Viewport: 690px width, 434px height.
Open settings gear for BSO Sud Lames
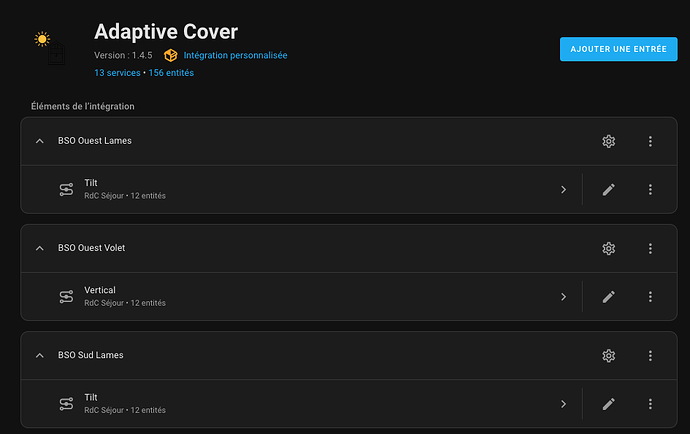click(609, 356)
